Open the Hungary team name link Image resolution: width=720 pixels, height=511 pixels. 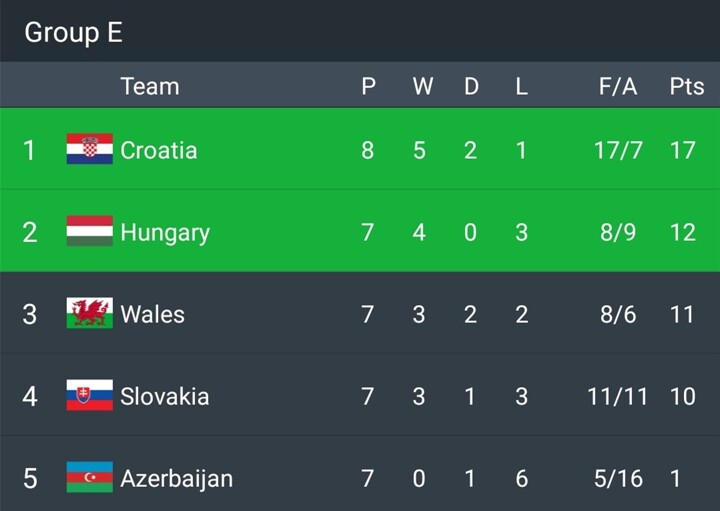pos(165,233)
